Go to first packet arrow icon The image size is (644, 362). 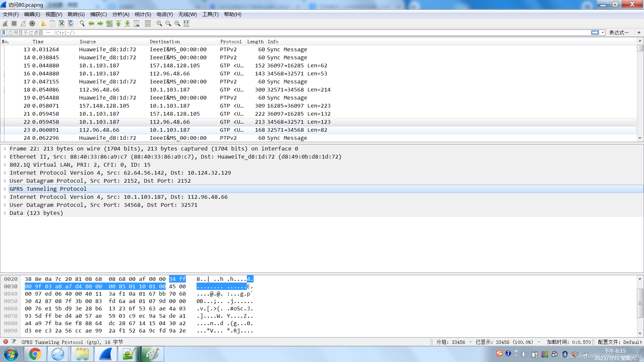pyautogui.click(x=118, y=23)
